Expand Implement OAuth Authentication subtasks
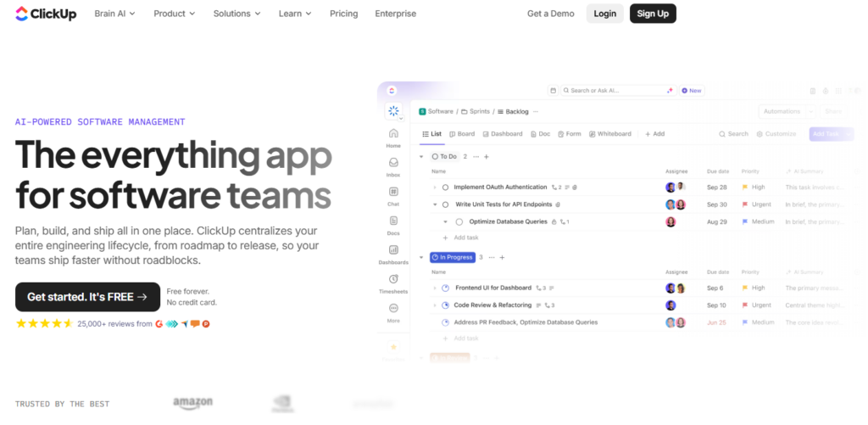 (x=435, y=187)
